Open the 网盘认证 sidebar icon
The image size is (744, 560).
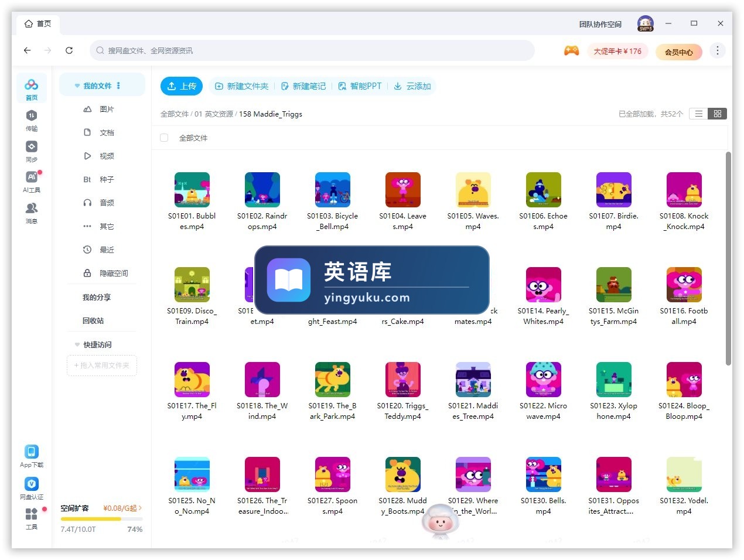tap(32, 488)
